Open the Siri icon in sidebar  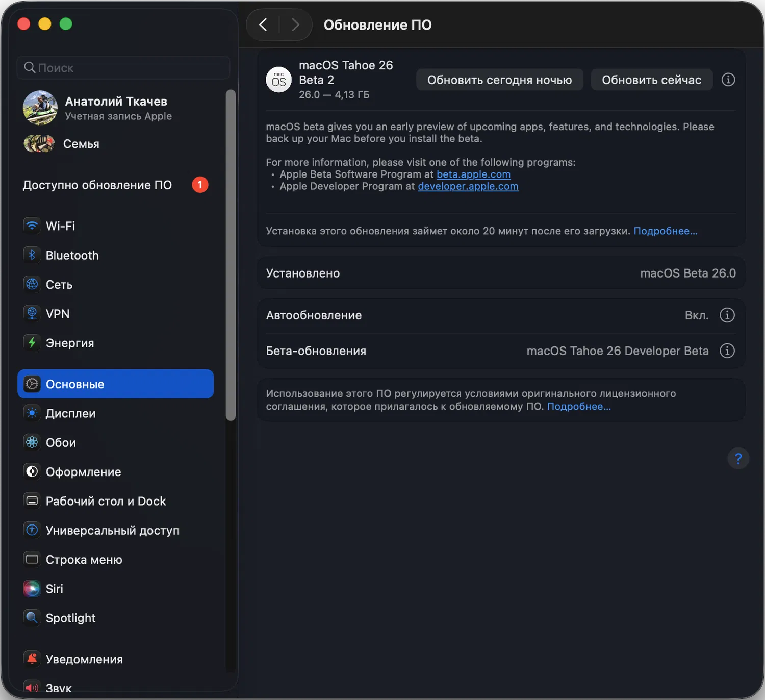click(32, 589)
